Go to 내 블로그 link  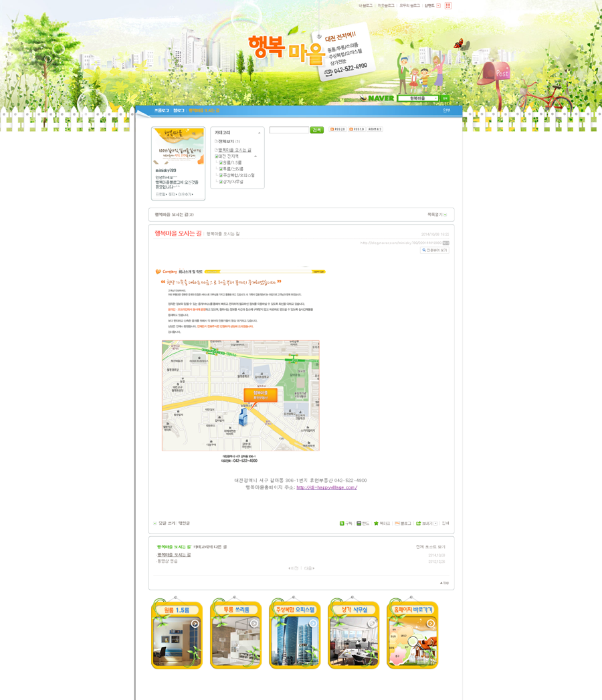coord(365,6)
